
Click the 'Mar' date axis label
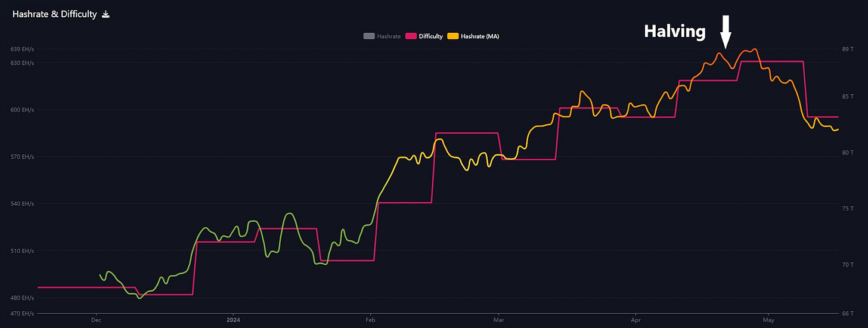point(499,319)
